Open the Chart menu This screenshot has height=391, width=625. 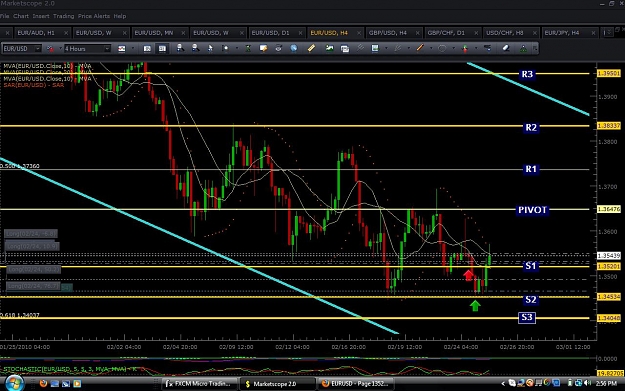tap(21, 16)
